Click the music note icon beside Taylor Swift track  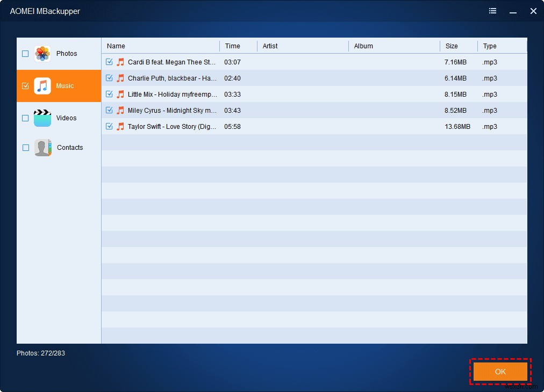119,127
